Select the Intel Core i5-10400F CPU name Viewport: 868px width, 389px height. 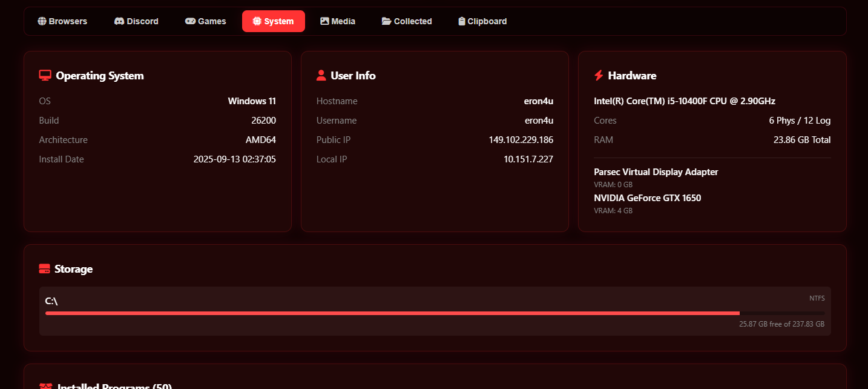click(x=685, y=101)
